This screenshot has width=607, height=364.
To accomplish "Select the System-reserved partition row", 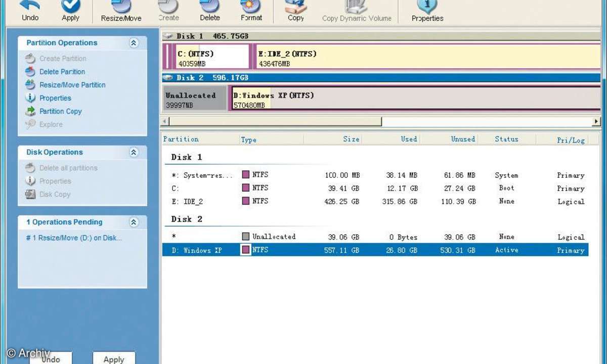I will coord(375,175).
